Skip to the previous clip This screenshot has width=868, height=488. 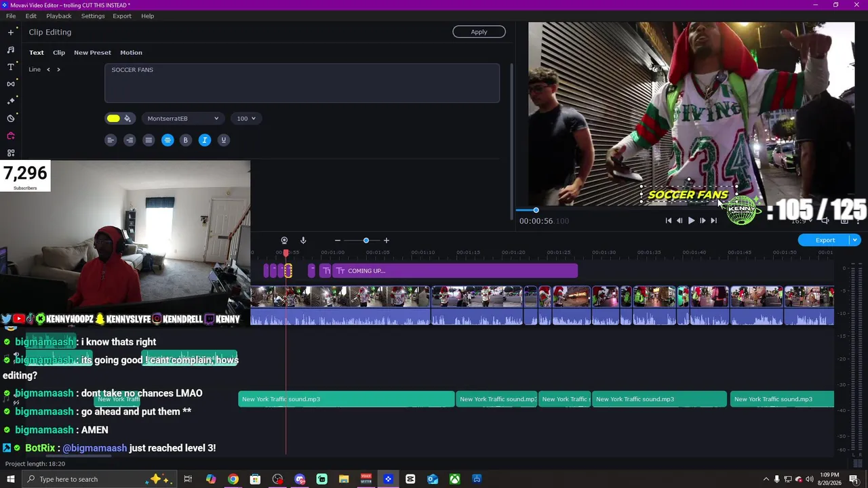pyautogui.click(x=669, y=220)
